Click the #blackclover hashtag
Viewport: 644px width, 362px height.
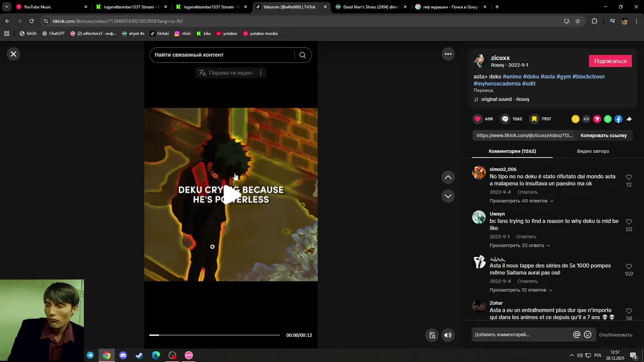click(x=588, y=76)
